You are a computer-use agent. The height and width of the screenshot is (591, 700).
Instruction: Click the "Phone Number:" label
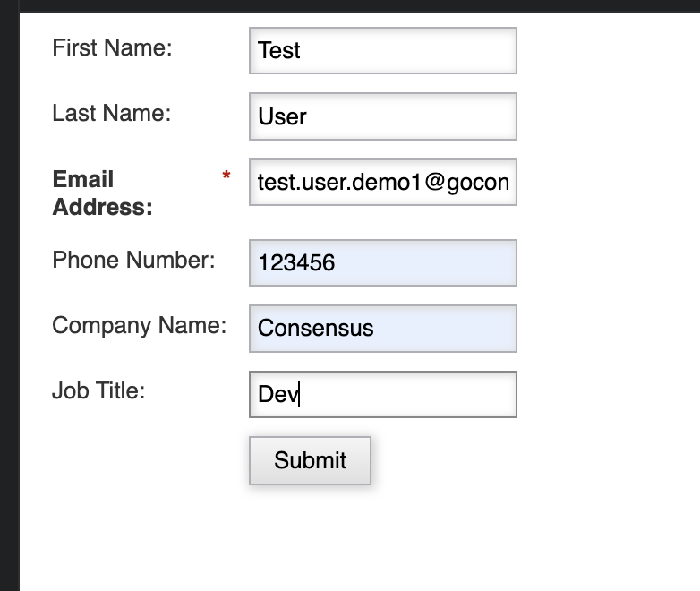[x=133, y=260]
